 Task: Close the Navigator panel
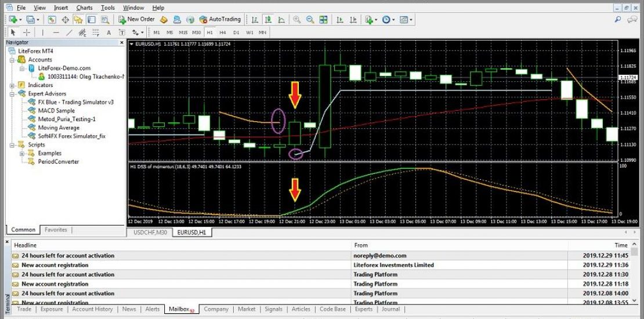coord(121,42)
